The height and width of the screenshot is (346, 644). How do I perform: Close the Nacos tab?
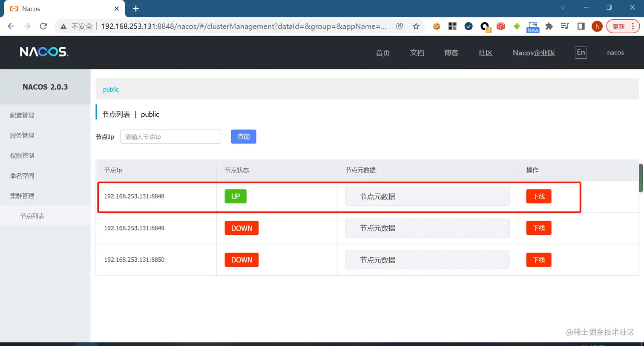pos(117,9)
